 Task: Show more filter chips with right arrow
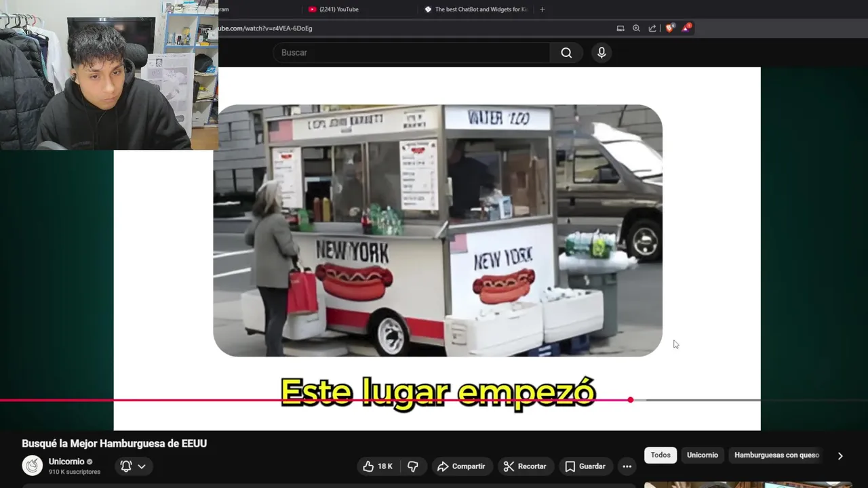point(840,455)
